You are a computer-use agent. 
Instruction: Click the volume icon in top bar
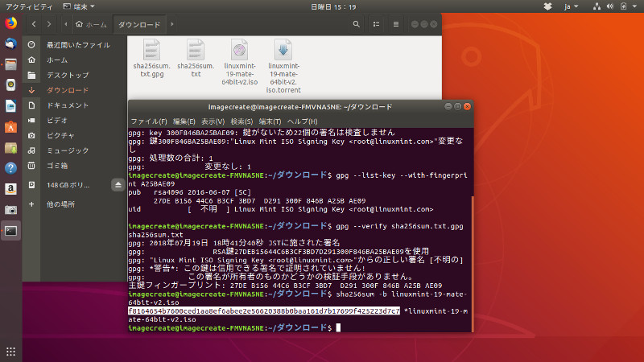pos(610,6)
